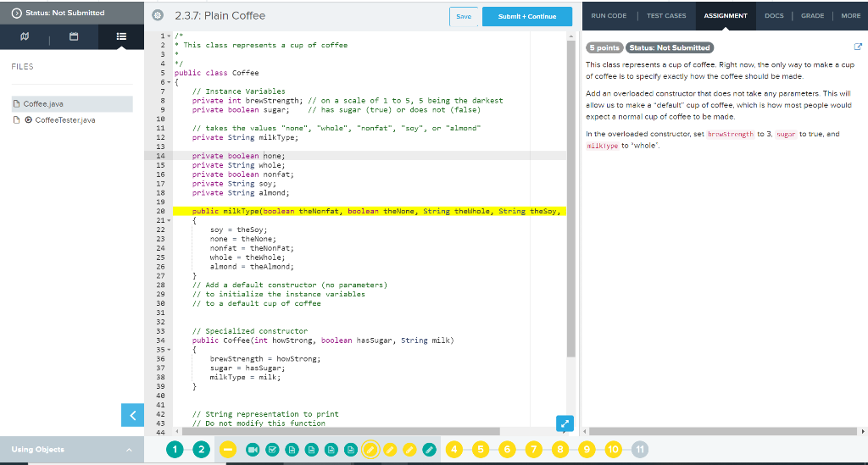
Task: Click the '2.3.7: Plain Coffee' title
Action: pyautogui.click(x=220, y=15)
